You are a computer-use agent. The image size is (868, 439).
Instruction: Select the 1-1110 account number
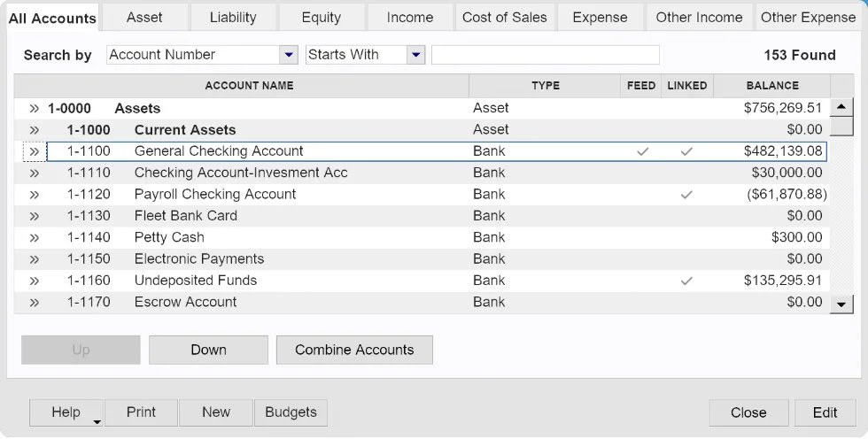(89, 173)
